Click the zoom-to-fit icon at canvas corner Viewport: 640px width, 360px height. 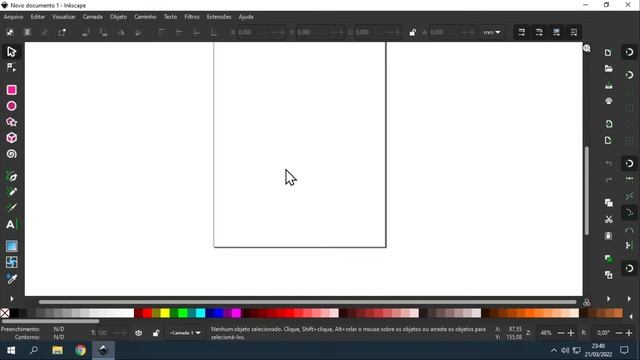[587, 49]
